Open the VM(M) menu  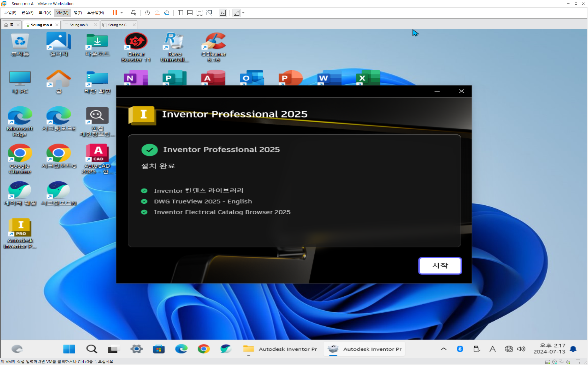tap(62, 13)
